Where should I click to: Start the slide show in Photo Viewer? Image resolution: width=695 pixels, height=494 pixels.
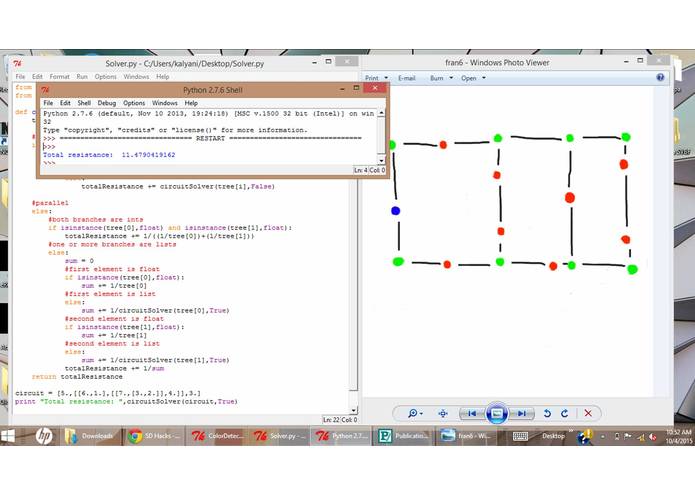click(496, 413)
